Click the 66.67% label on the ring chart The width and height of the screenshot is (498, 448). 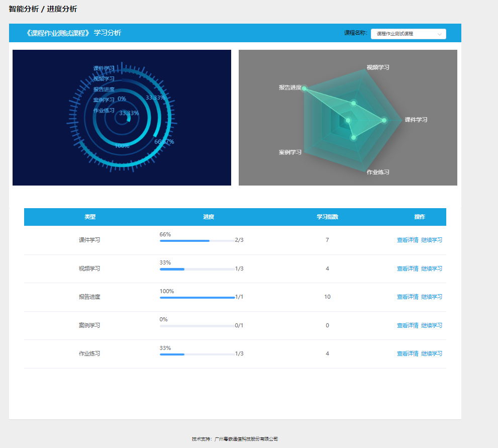(164, 142)
